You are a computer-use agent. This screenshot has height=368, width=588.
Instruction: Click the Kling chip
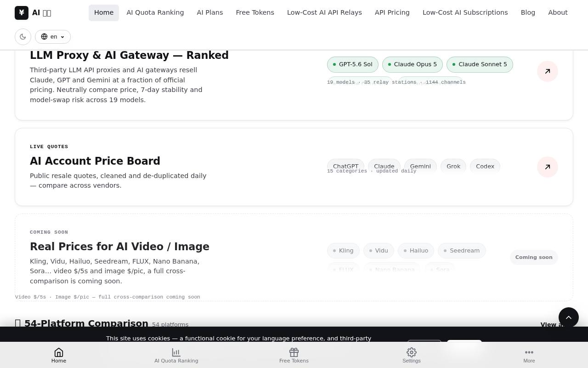[343, 251]
